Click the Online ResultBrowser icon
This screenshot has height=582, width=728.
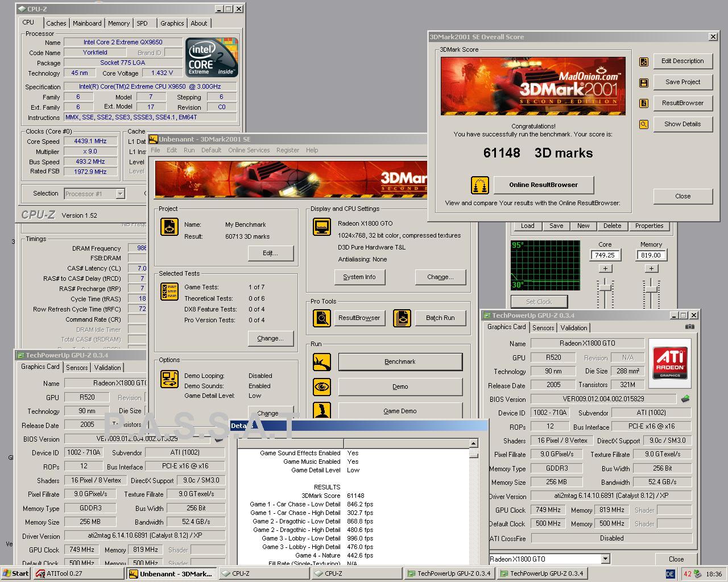480,185
